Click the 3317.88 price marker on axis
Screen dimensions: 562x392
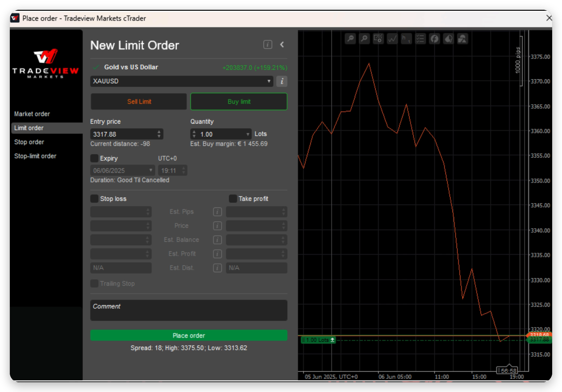pyautogui.click(x=539, y=340)
